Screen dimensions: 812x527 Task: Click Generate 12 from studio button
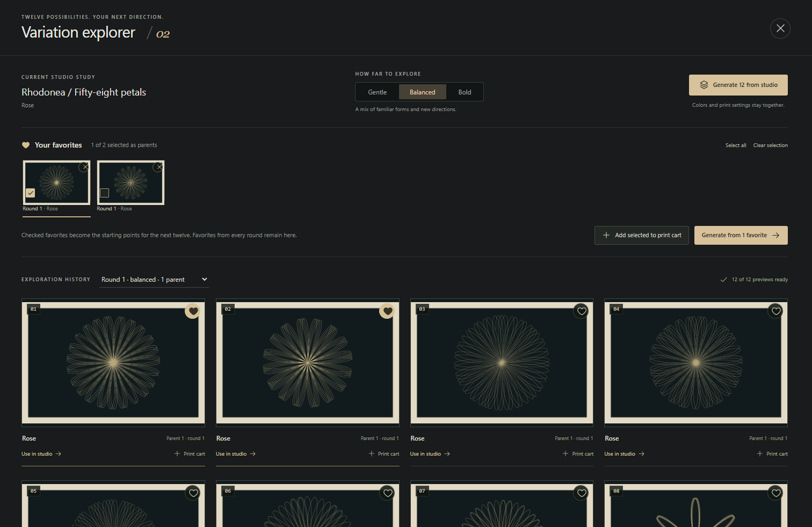click(x=738, y=85)
